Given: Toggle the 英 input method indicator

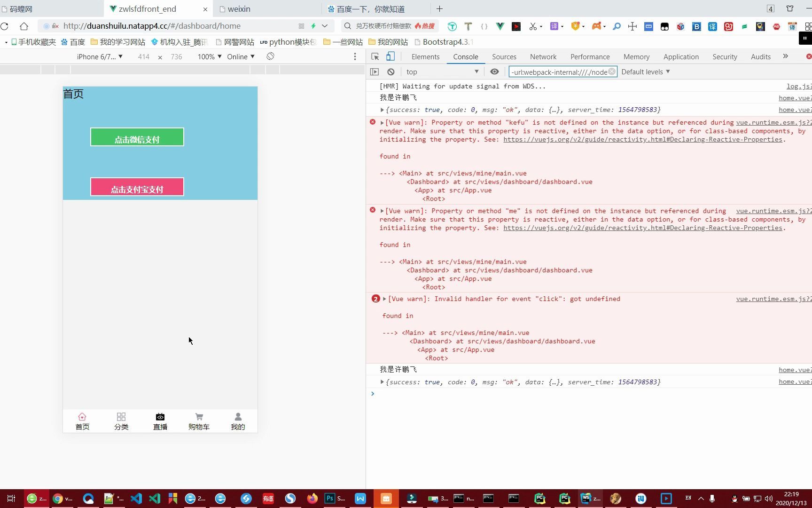Looking at the screenshot, I should 688,498.
